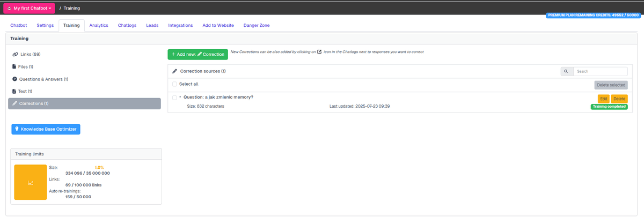Click the Delete selected button
This screenshot has width=644, height=217.
point(610,85)
